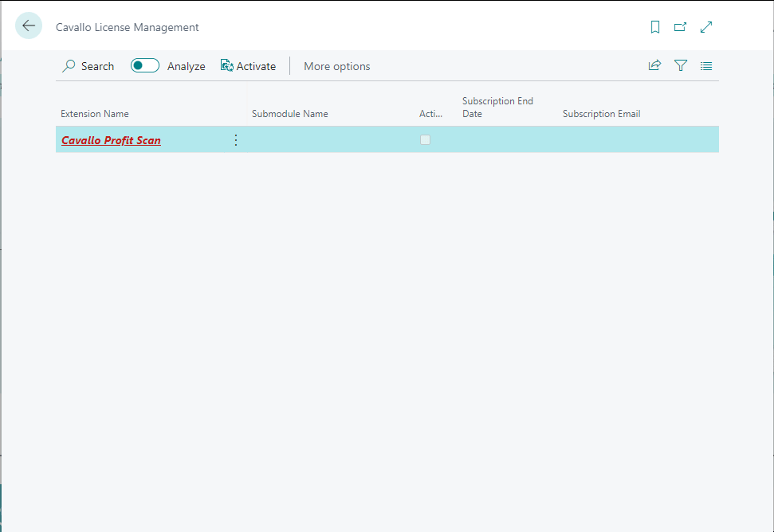This screenshot has height=532, width=774.
Task: Click the Subscription End Date column header
Action: [x=497, y=108]
